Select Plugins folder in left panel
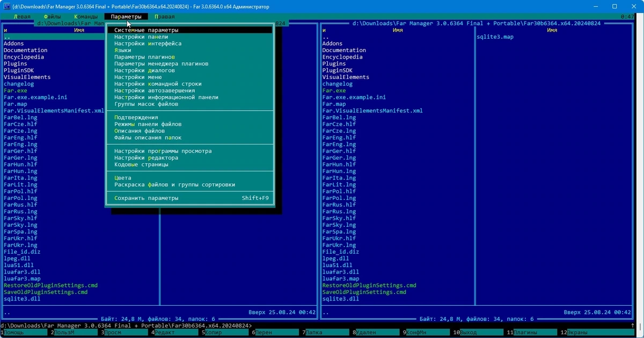Screen dimensions: 644x338 (16, 64)
